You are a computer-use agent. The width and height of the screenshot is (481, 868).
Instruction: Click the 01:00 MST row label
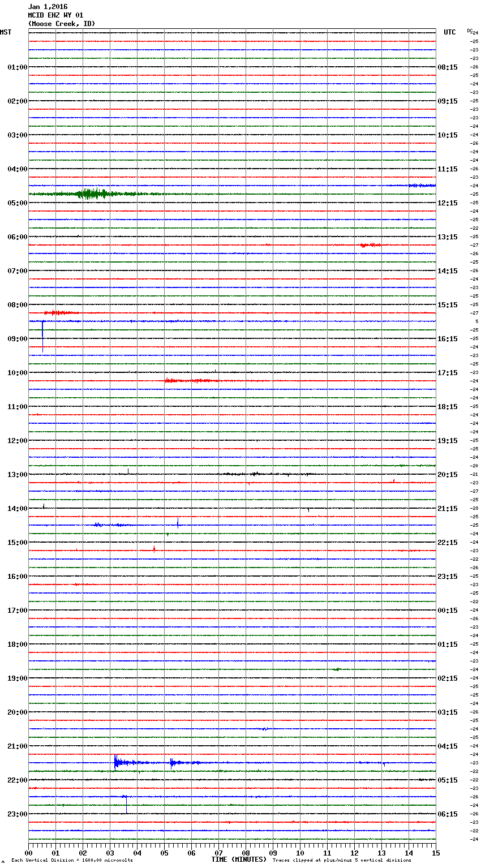(x=17, y=67)
